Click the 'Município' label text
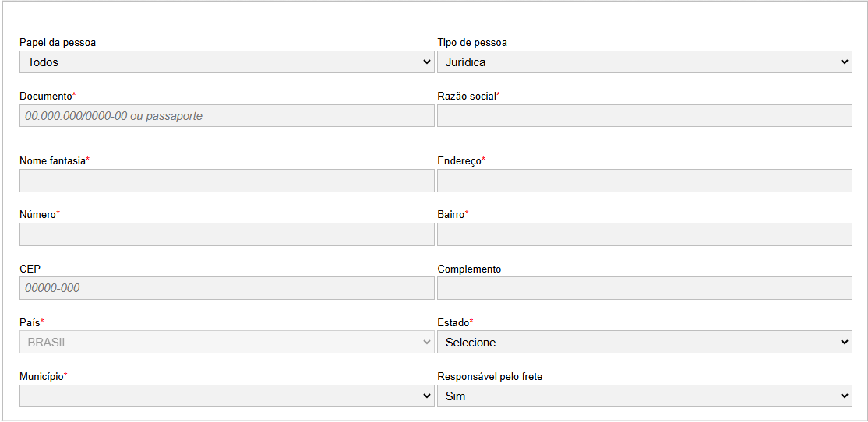 pos(41,377)
